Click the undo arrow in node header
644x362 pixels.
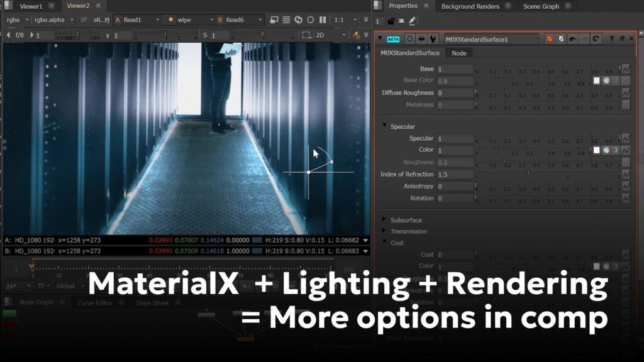coord(573,40)
